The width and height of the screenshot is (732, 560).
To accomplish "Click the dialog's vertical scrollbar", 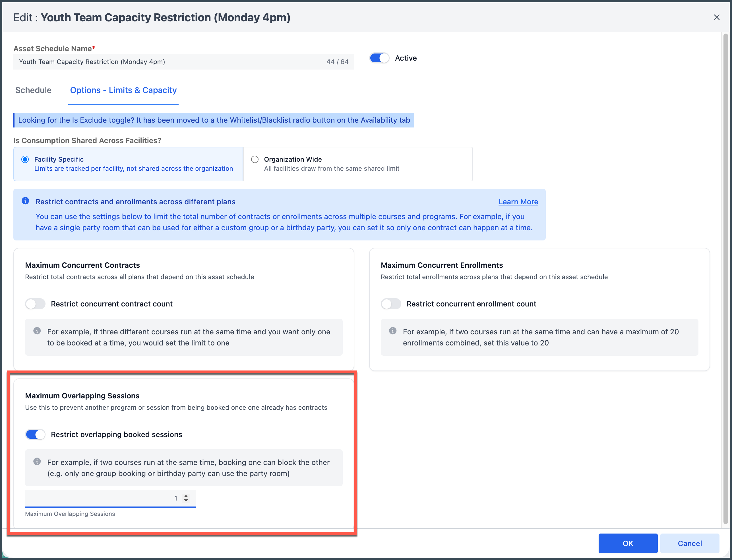I will tap(725, 267).
